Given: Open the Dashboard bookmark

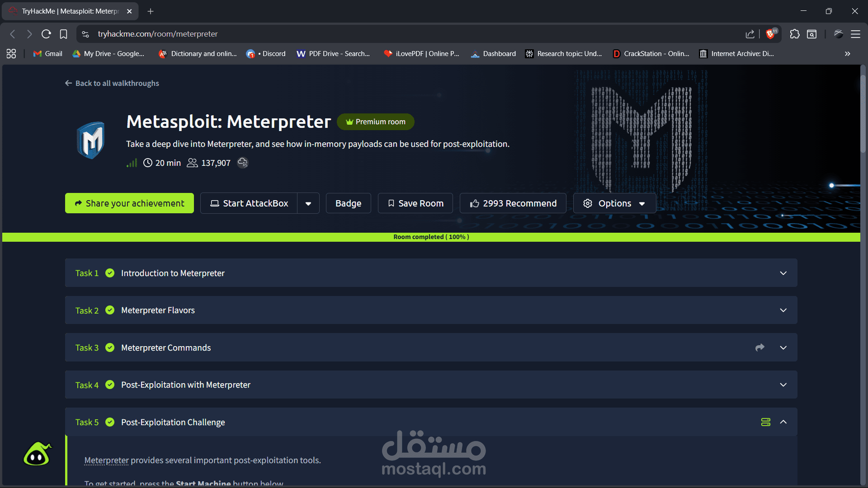Looking at the screenshot, I should coord(493,53).
